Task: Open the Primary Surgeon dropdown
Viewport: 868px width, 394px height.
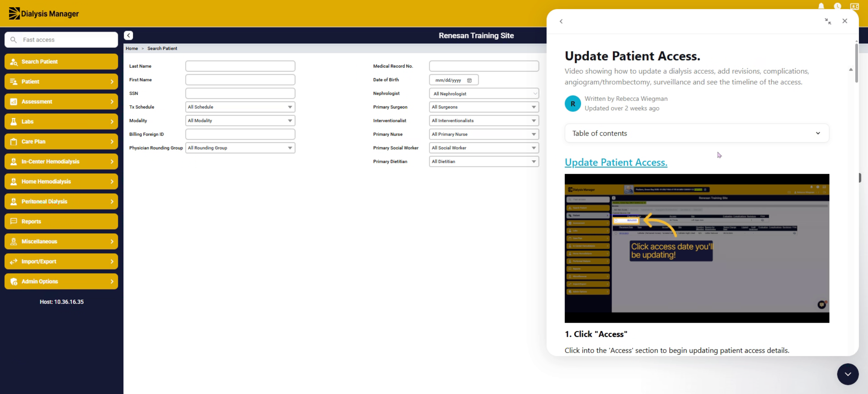Action: point(484,107)
